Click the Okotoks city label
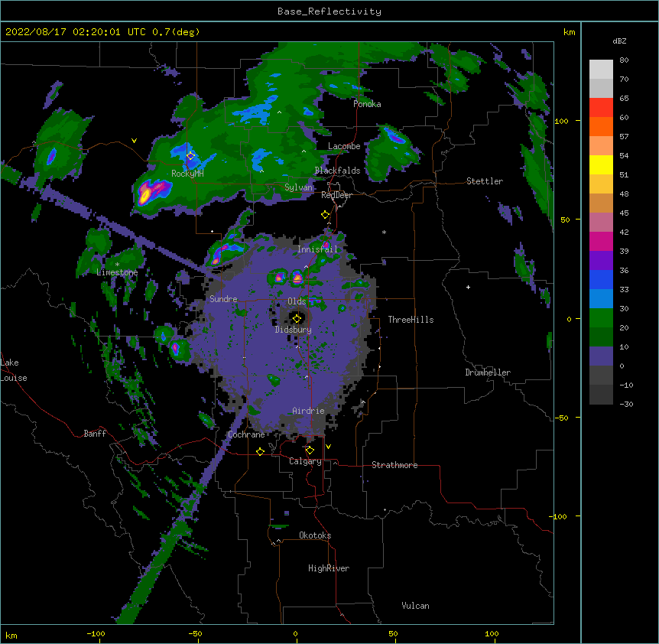Image resolution: width=659 pixels, height=644 pixels. coord(315,535)
